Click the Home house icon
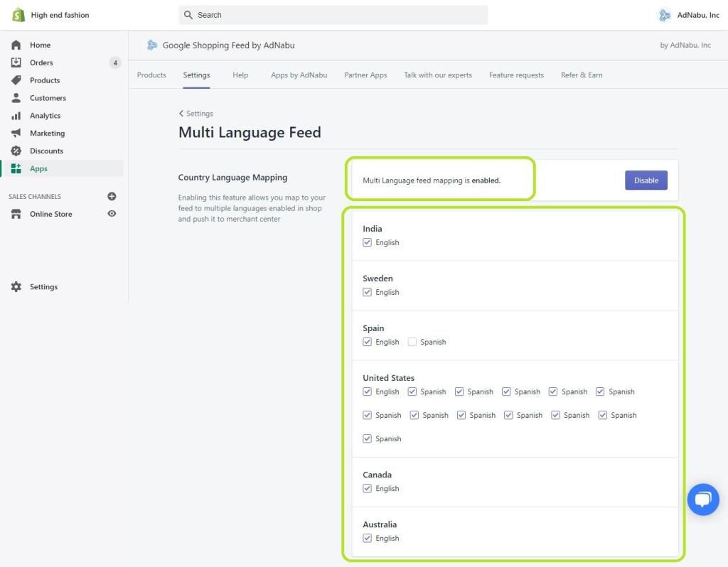This screenshot has width=728, height=567. click(16, 45)
